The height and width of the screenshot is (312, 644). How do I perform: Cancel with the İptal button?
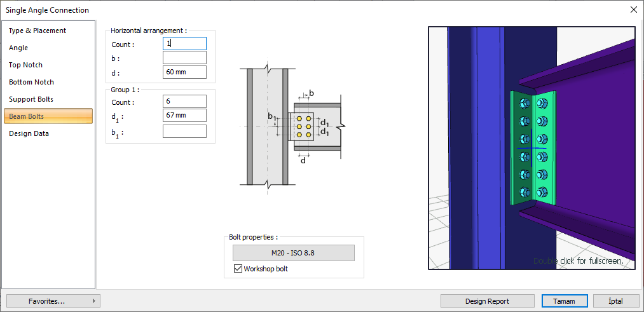615,301
